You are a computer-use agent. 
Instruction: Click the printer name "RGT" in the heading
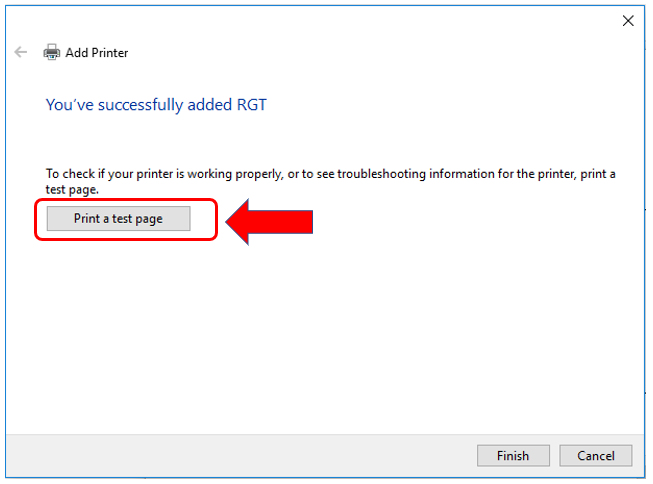click(x=251, y=104)
